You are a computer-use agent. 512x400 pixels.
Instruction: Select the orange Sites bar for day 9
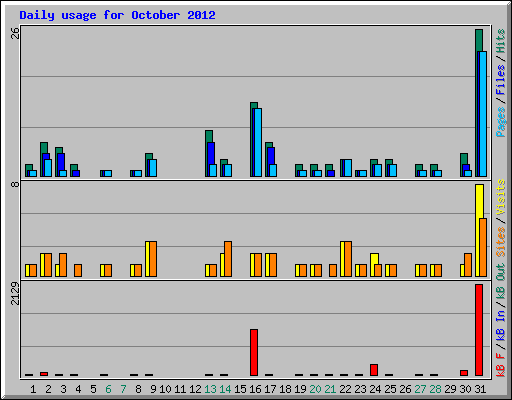(153, 259)
